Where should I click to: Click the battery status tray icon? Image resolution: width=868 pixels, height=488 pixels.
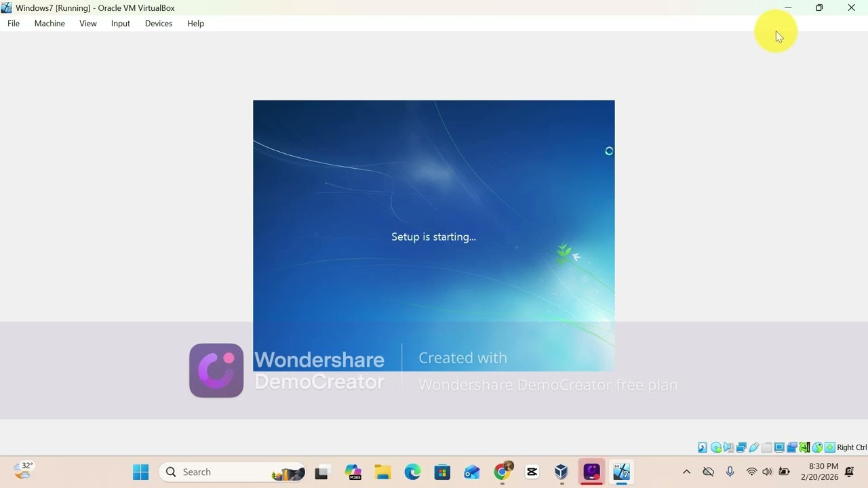(785, 472)
